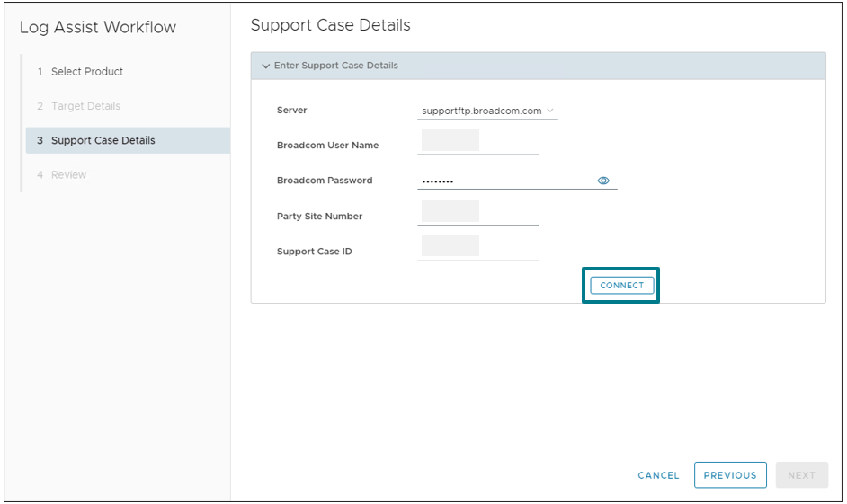Click the NEXT button
The height and width of the screenshot is (504, 847).
pos(801,475)
